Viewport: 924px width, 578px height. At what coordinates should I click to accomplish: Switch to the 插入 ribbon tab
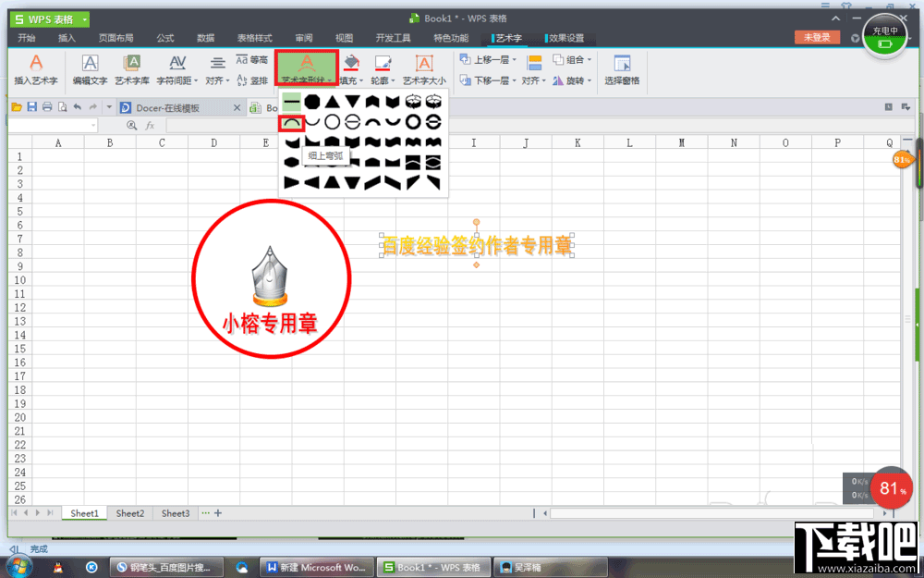click(x=66, y=38)
